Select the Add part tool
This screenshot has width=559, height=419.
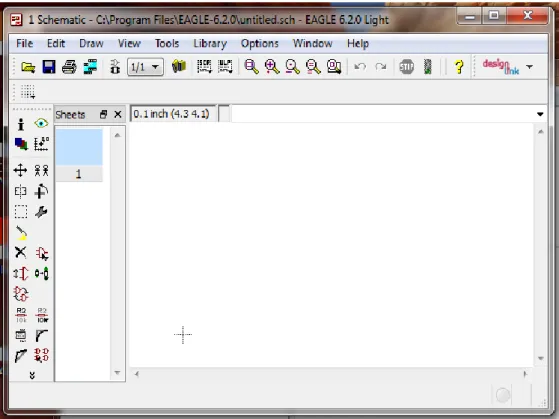[42, 254]
